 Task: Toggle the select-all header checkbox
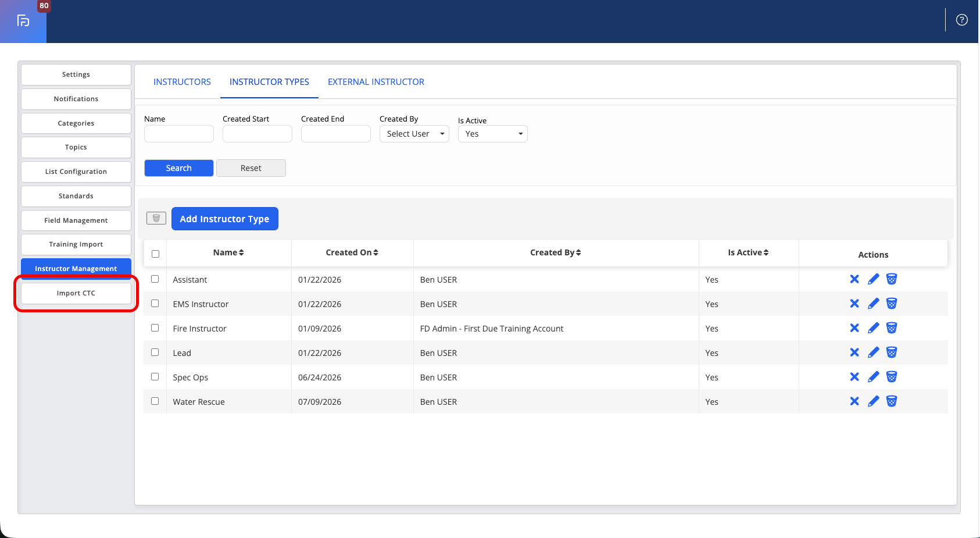155,254
